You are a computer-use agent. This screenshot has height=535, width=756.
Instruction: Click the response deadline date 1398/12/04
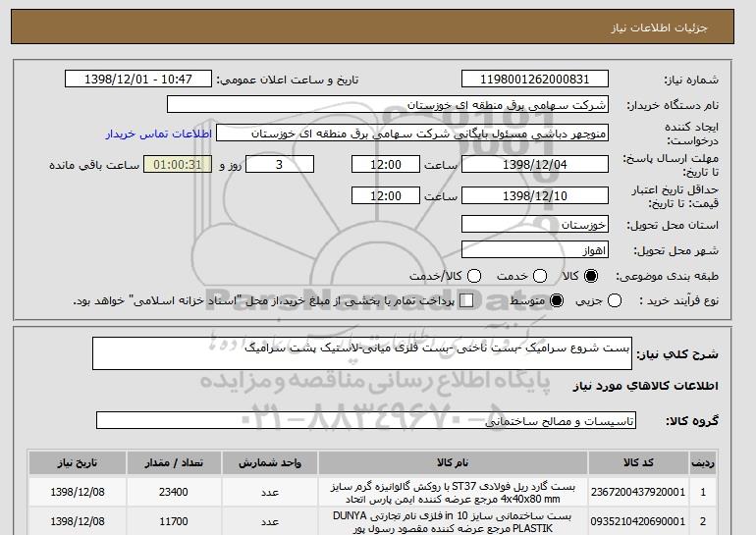pos(535,165)
